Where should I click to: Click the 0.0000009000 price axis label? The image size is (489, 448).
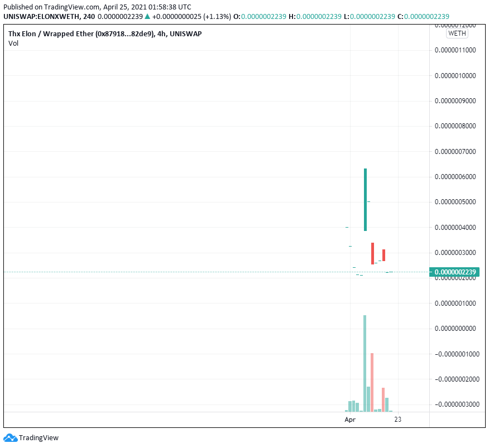456,101
